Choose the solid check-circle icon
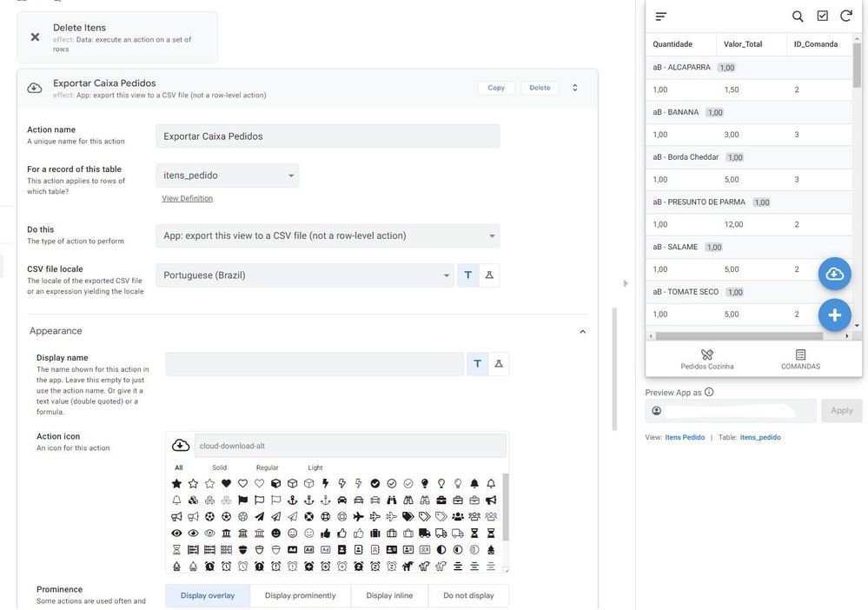Viewport: 868px width, 610px height. 374,484
